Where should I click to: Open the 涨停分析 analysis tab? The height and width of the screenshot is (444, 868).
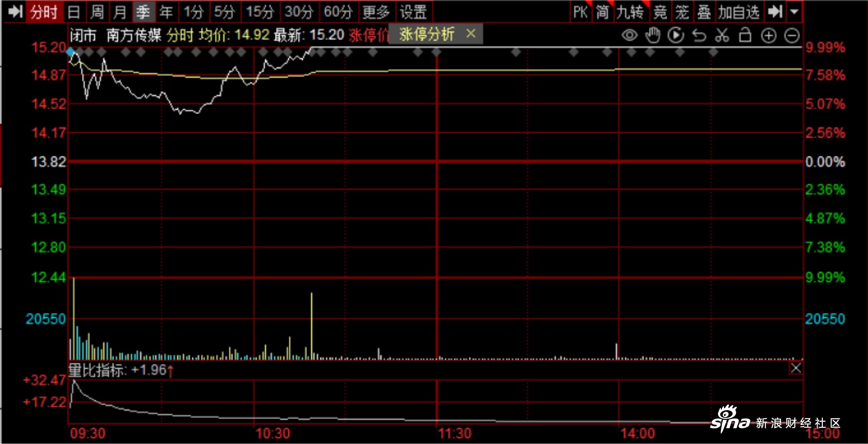[427, 34]
